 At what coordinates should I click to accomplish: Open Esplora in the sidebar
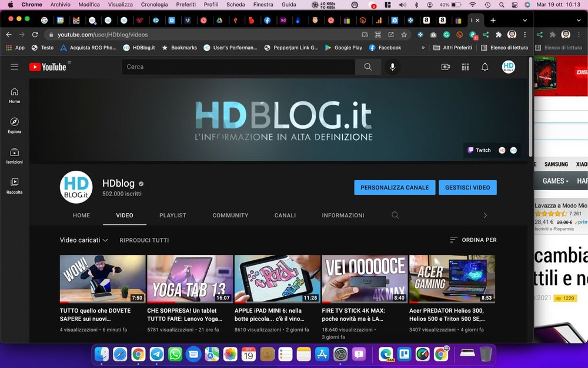[15, 125]
